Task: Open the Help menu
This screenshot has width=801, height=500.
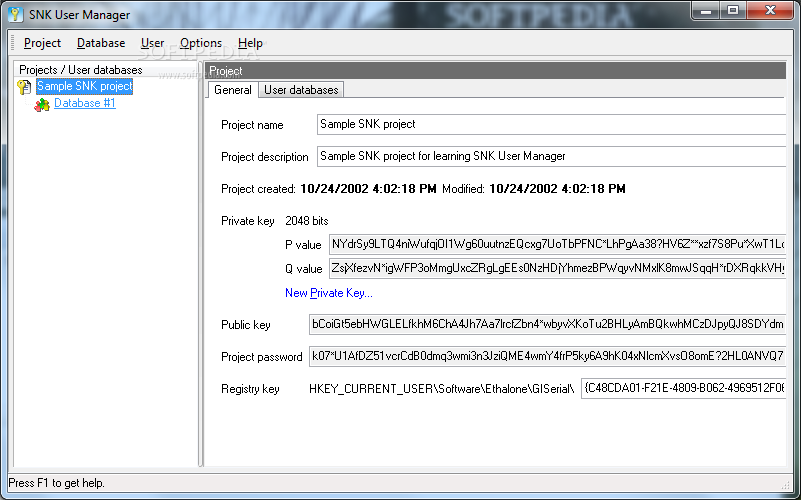Action: (x=250, y=43)
